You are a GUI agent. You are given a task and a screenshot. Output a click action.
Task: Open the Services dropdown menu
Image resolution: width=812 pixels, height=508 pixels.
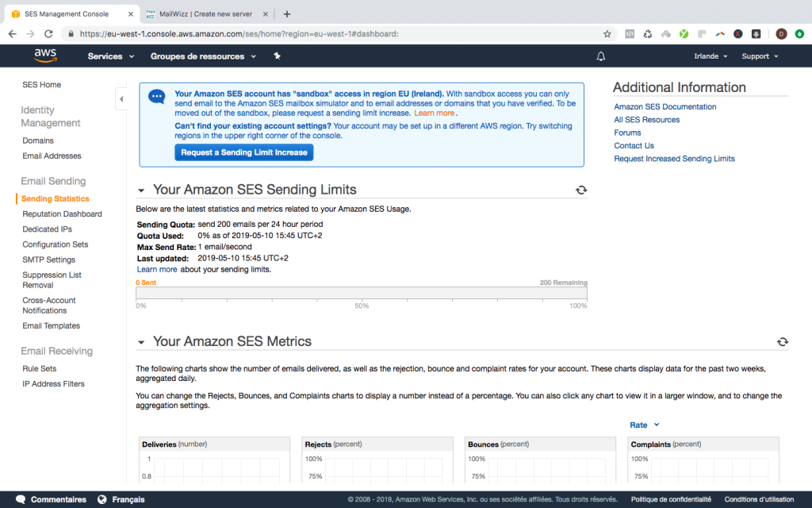click(110, 56)
